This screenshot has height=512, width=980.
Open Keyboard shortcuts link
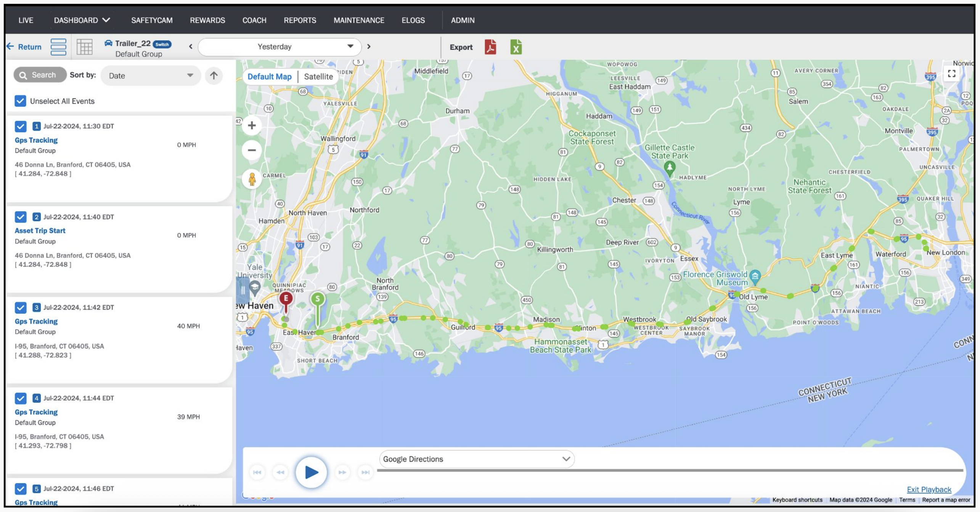(x=797, y=500)
